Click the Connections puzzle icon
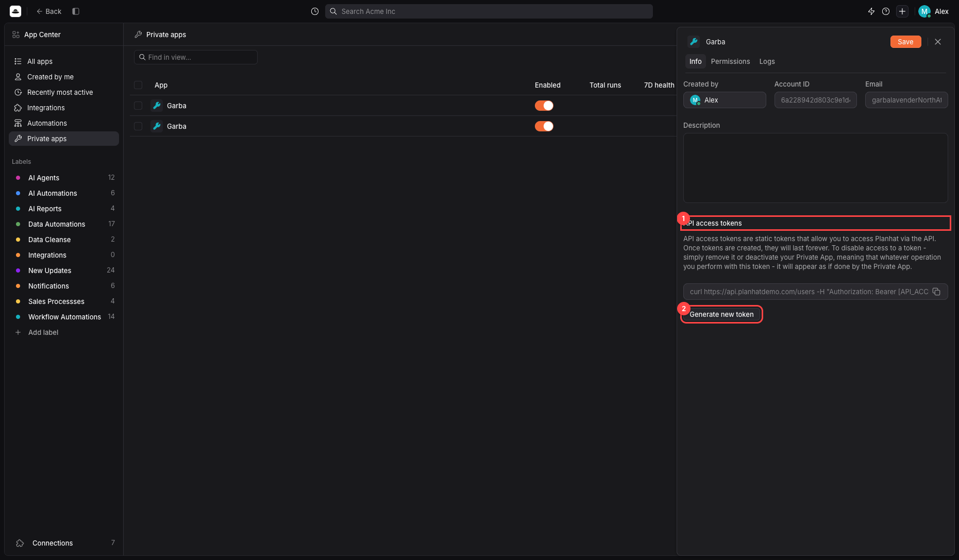The image size is (959, 560). (20, 543)
